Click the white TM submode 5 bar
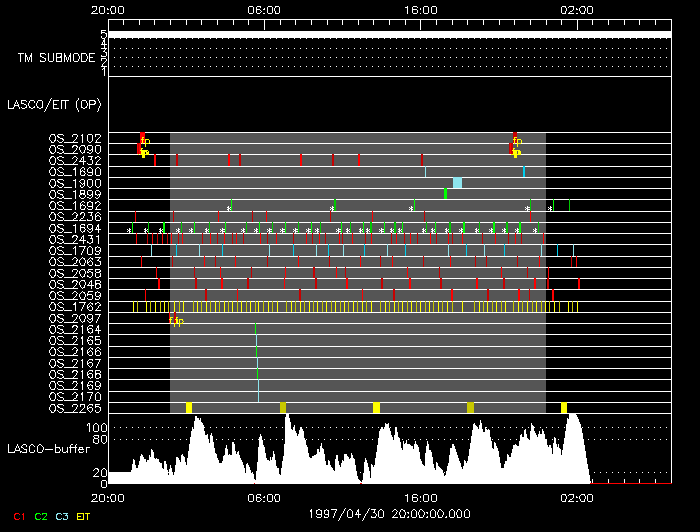The height and width of the screenshot is (532, 700). click(388, 34)
